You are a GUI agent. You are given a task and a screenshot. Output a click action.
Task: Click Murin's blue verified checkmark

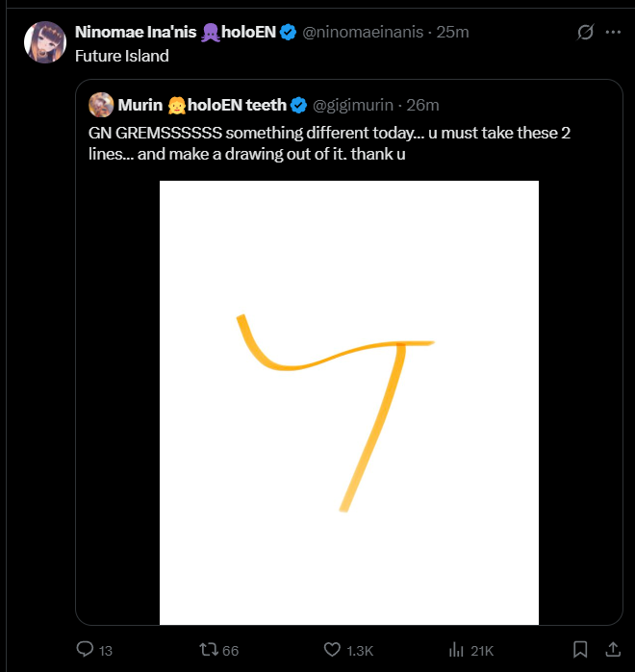pyautogui.click(x=299, y=105)
